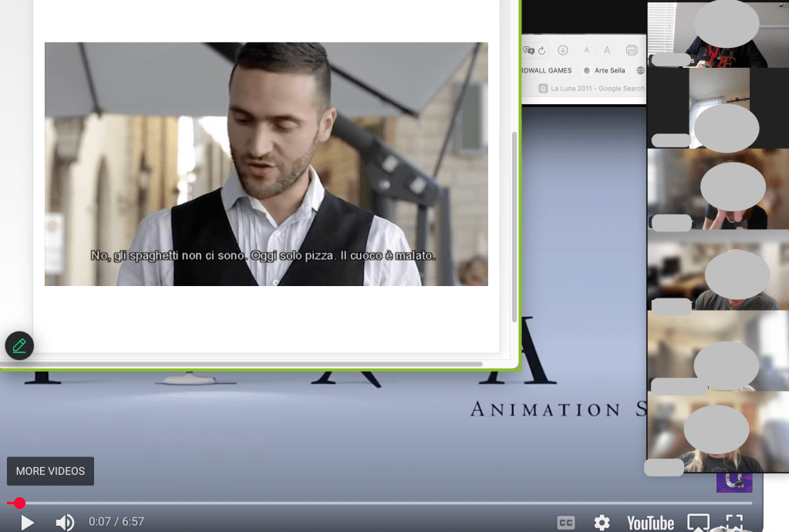This screenshot has width=789, height=532.
Task: Select the La Luna 2011 Google Search tab
Action: pyautogui.click(x=592, y=89)
